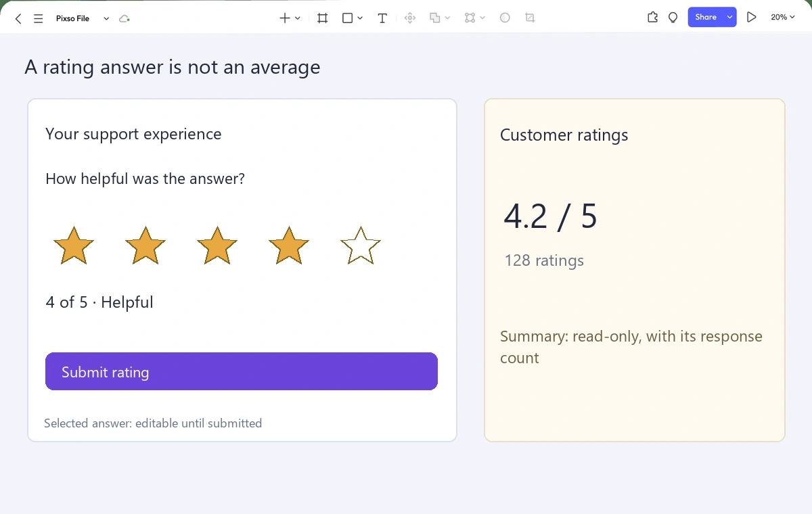Check the cloud sync status icon
The width and height of the screenshot is (812, 514).
[124, 18]
